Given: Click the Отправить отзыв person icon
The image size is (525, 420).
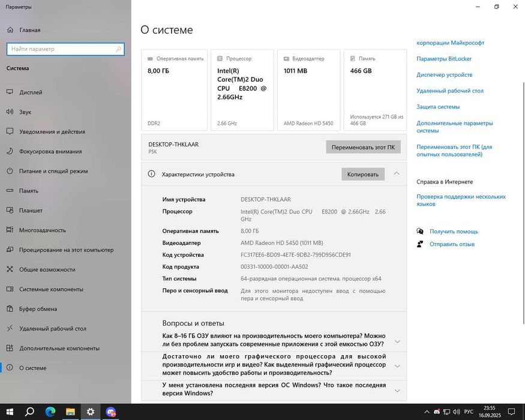Looking at the screenshot, I should coord(420,244).
